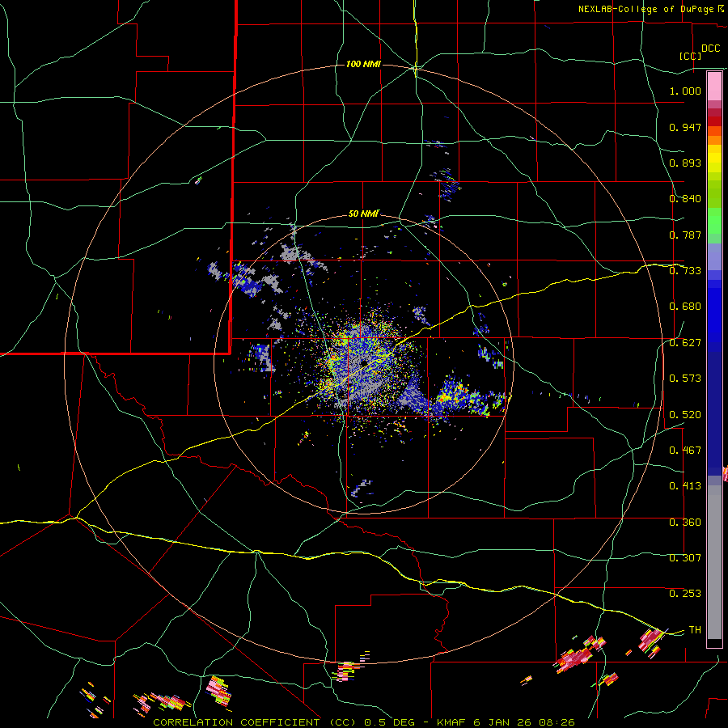Viewport: 728px width, 728px height.
Task: Click the 1.000 scale value
Action: [685, 91]
